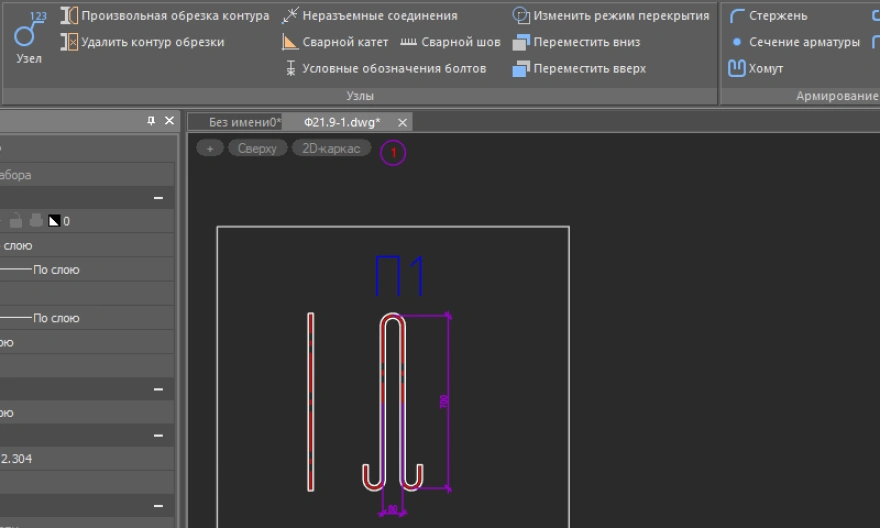Click Изменить режим перекрытия
The height and width of the screenshot is (528, 880).
pos(610,16)
